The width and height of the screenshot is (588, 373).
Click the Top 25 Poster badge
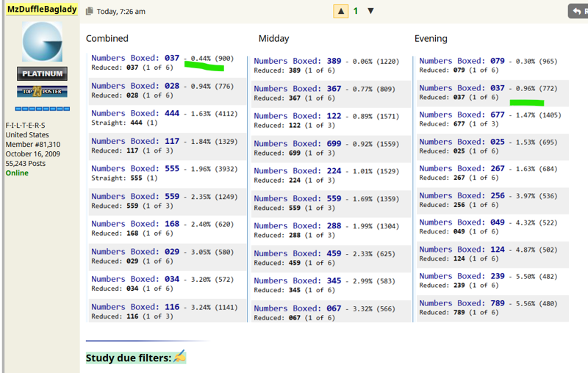click(42, 91)
